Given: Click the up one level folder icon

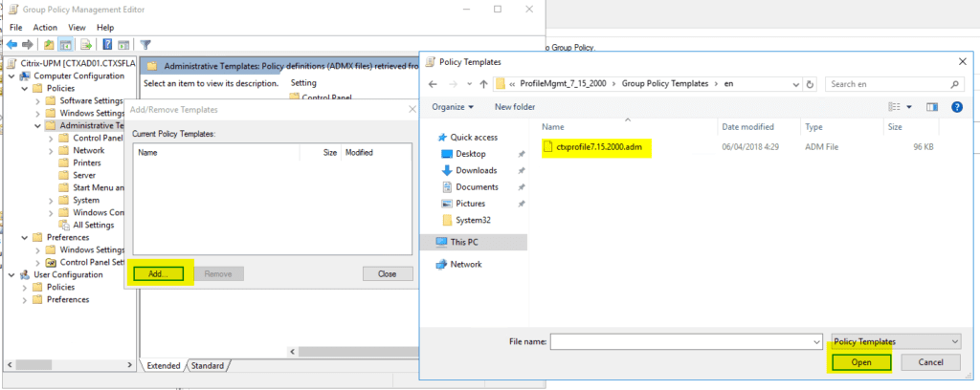Looking at the screenshot, I should click(x=48, y=44).
